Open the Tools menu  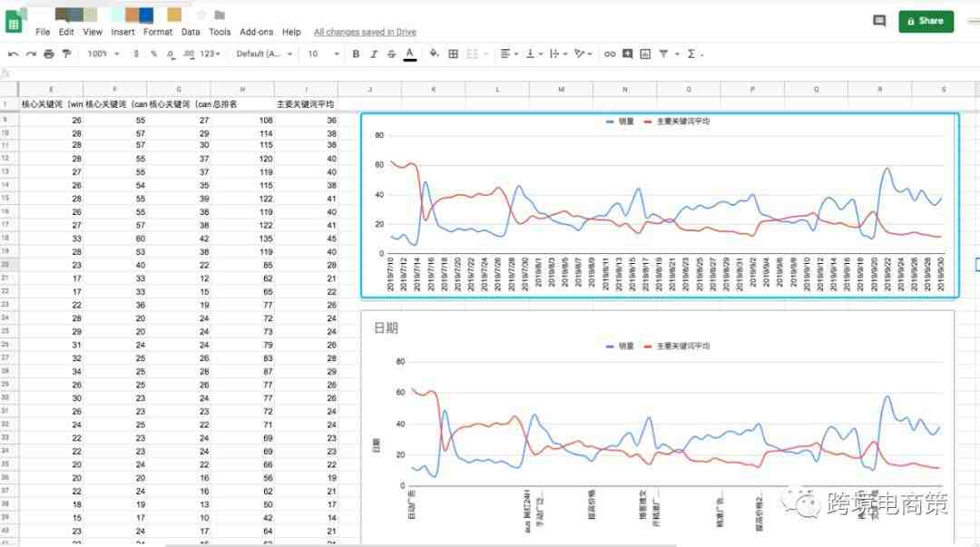220,32
